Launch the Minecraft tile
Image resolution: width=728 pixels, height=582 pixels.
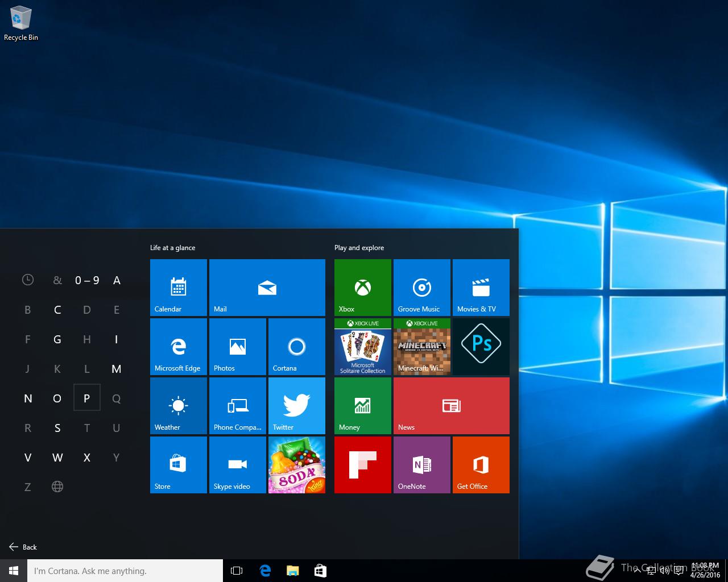422,347
